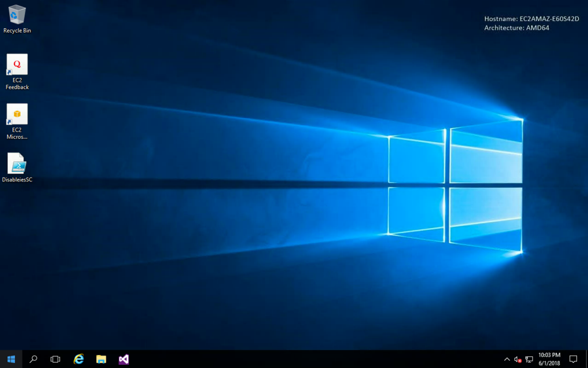The width and height of the screenshot is (588, 368).
Task: Show hidden system tray icons
Action: (x=507, y=359)
